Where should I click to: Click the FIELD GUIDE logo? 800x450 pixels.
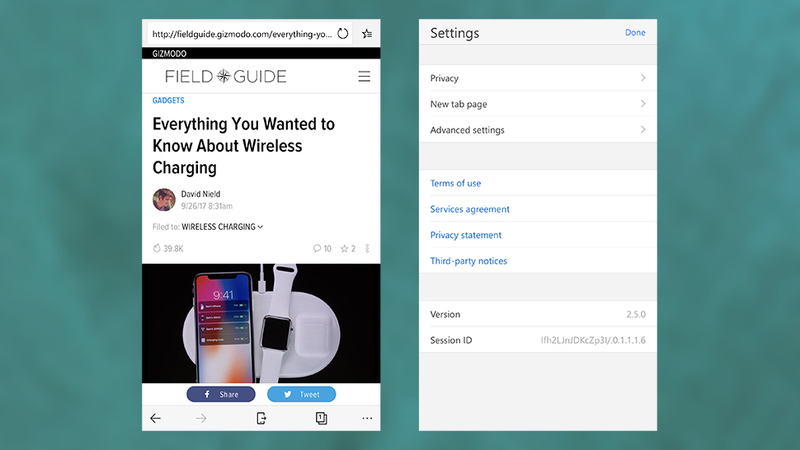point(226,77)
